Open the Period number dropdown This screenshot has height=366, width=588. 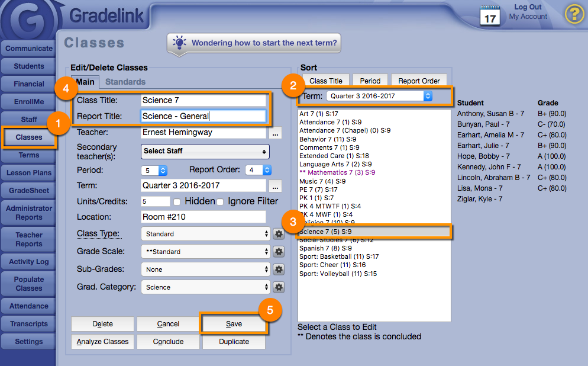pyautogui.click(x=154, y=170)
